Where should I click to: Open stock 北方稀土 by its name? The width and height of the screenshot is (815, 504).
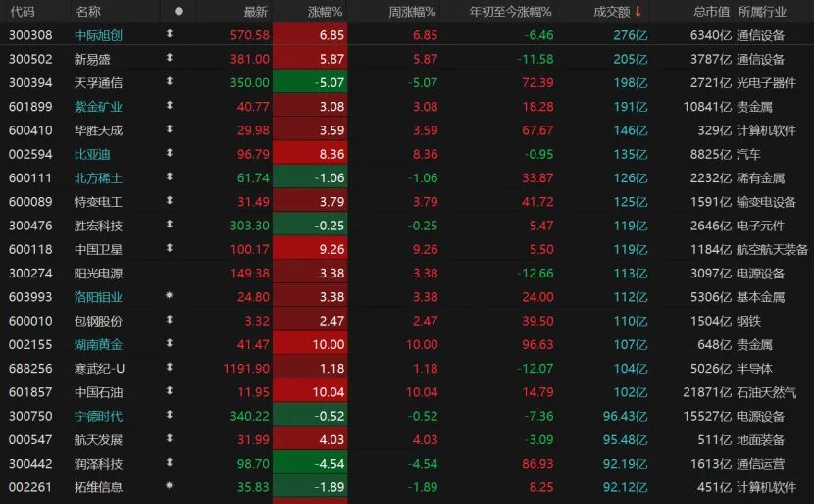pos(98,178)
